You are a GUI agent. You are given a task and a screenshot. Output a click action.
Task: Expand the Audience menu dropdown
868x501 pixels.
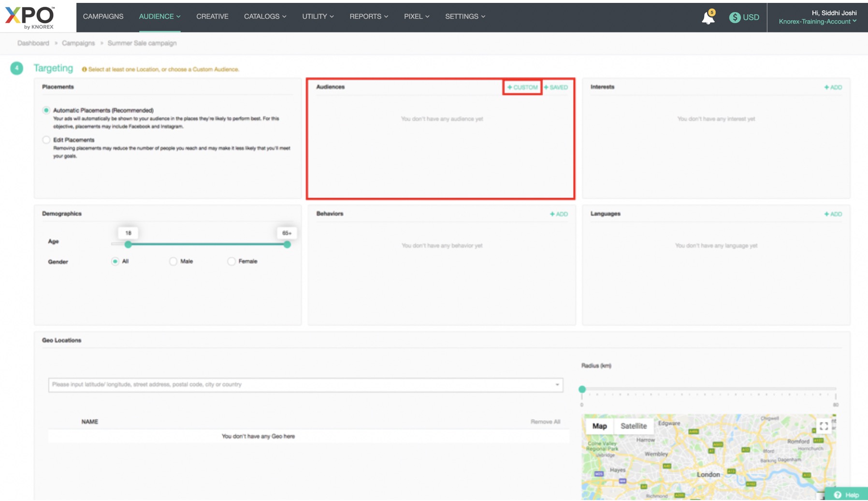coord(159,16)
